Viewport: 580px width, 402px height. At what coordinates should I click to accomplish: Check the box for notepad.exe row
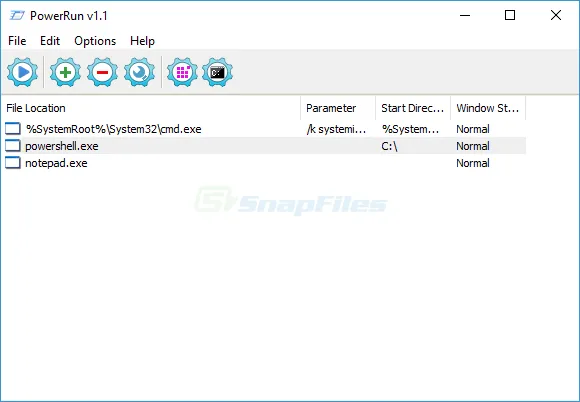pos(13,163)
